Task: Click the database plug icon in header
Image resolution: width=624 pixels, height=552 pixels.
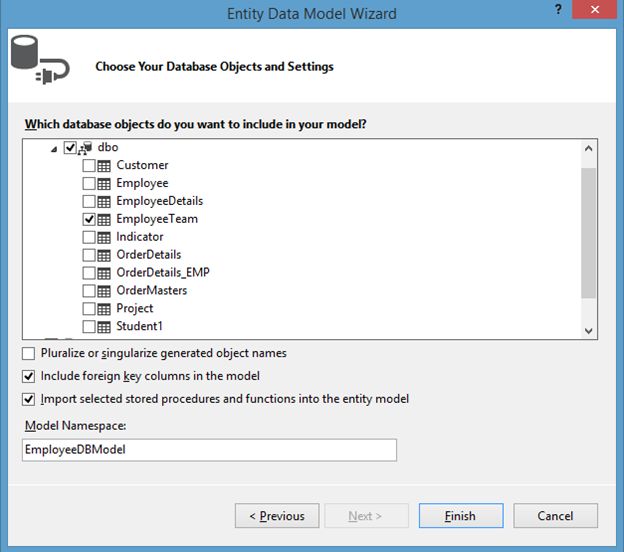Action: [x=40, y=62]
